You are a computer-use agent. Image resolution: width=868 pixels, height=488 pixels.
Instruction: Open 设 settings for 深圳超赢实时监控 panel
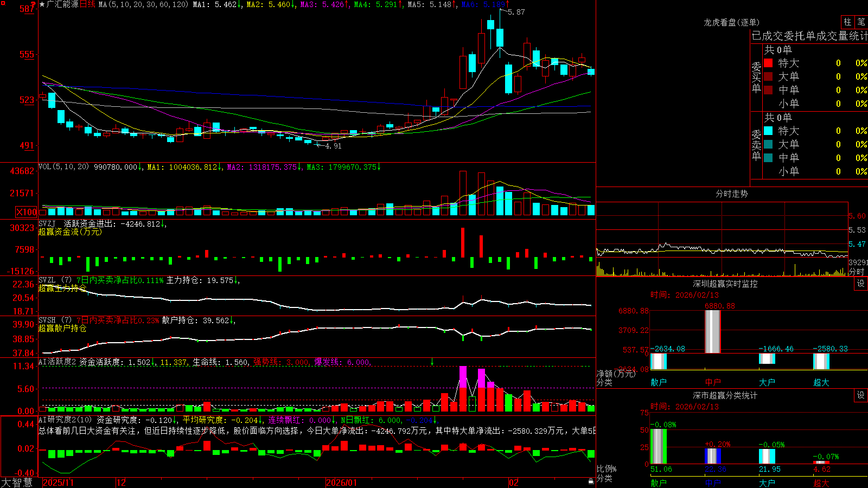tap(861, 284)
